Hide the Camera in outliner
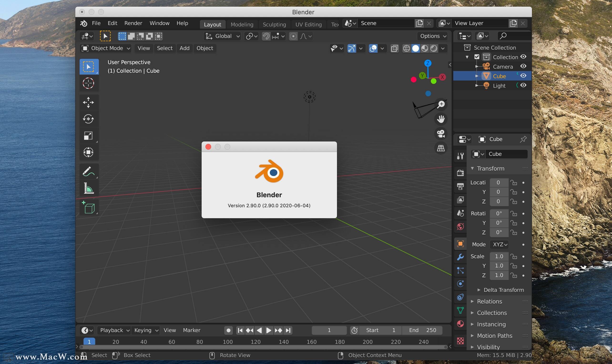 tap(523, 66)
